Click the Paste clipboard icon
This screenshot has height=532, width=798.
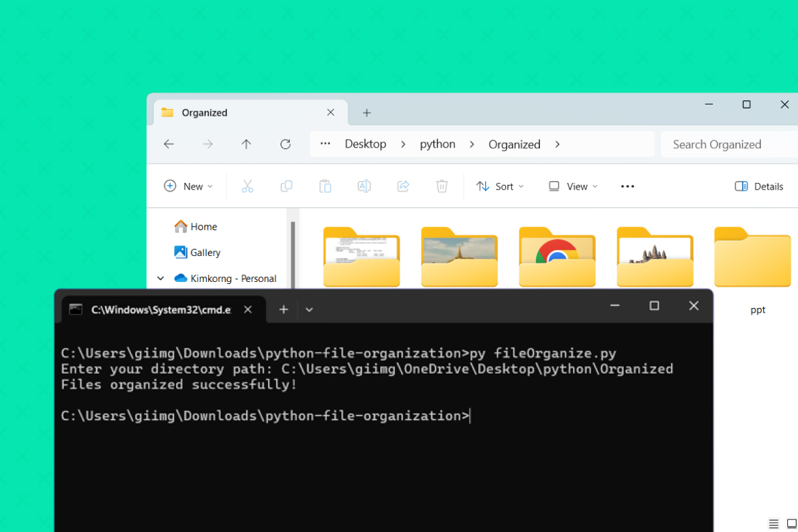pyautogui.click(x=325, y=186)
